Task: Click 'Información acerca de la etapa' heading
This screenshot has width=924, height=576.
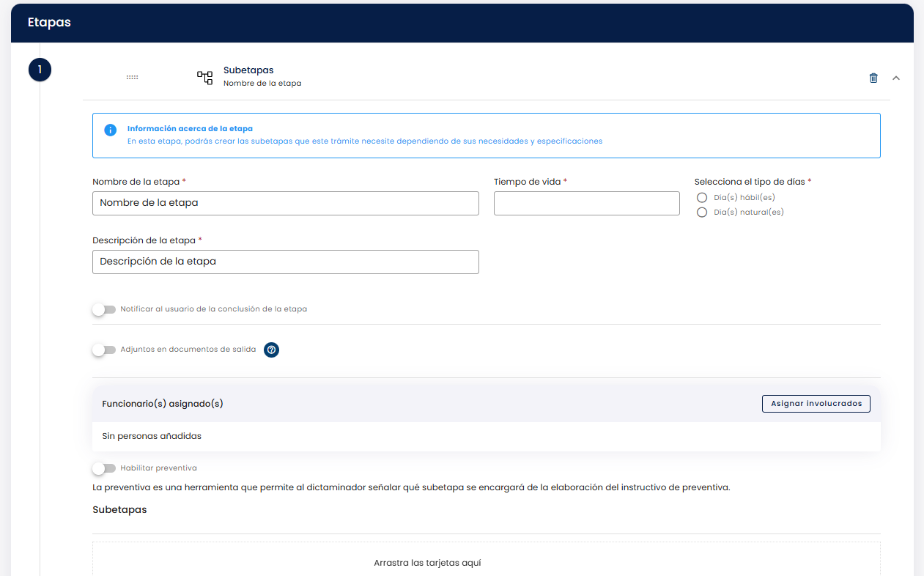Action: tap(190, 128)
